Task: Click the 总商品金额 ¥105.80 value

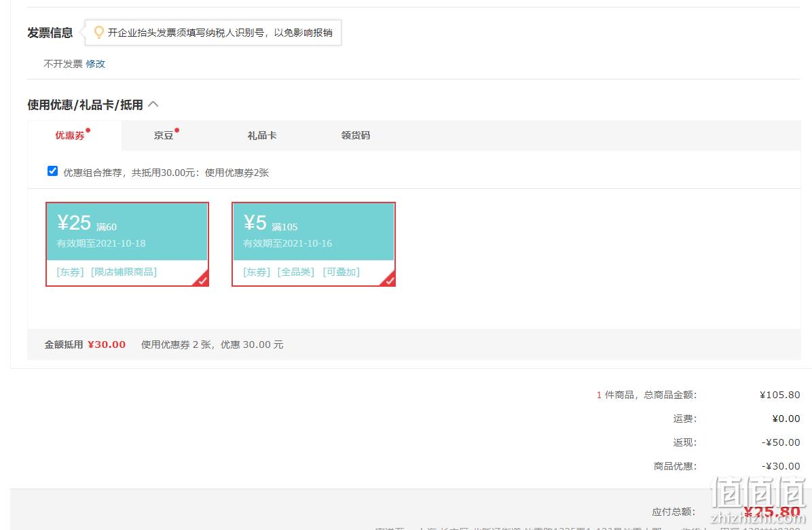Action: click(x=780, y=395)
